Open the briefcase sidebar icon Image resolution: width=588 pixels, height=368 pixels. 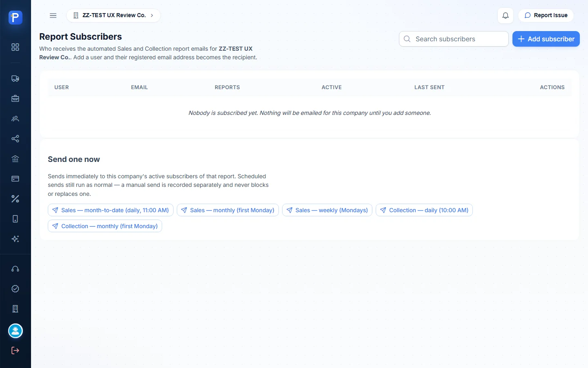pyautogui.click(x=16, y=99)
